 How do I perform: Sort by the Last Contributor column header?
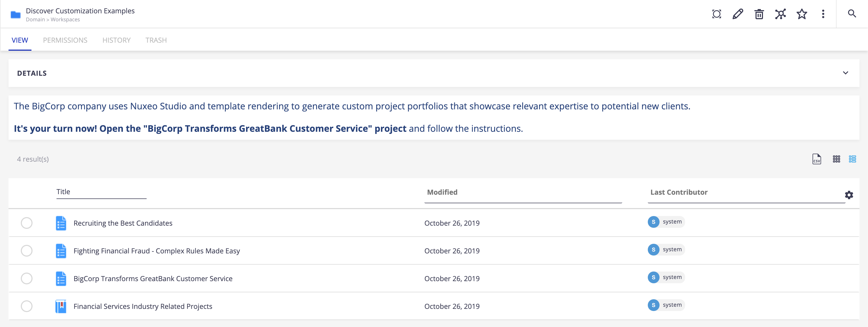click(679, 192)
